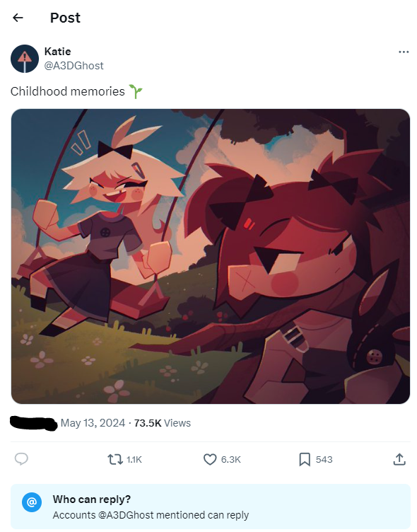Bookmark the post with the bookmark icon
Viewport: 417px width, 532px height.
(x=305, y=459)
